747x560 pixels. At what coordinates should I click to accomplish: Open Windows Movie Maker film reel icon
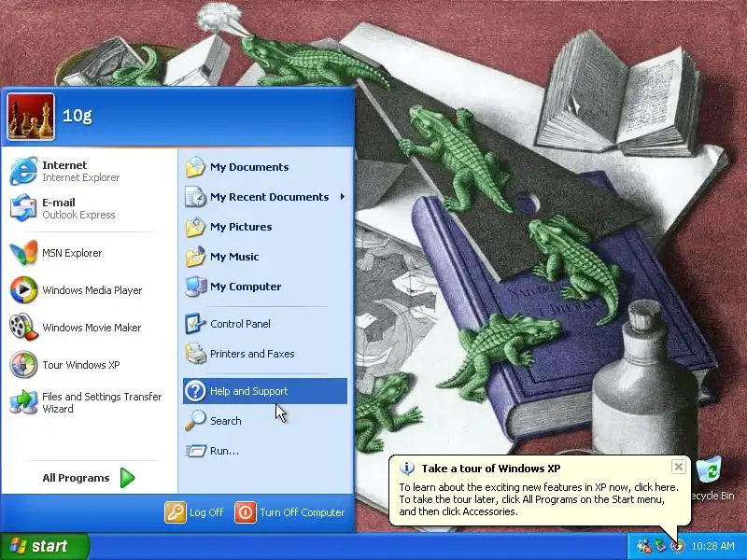click(23, 328)
